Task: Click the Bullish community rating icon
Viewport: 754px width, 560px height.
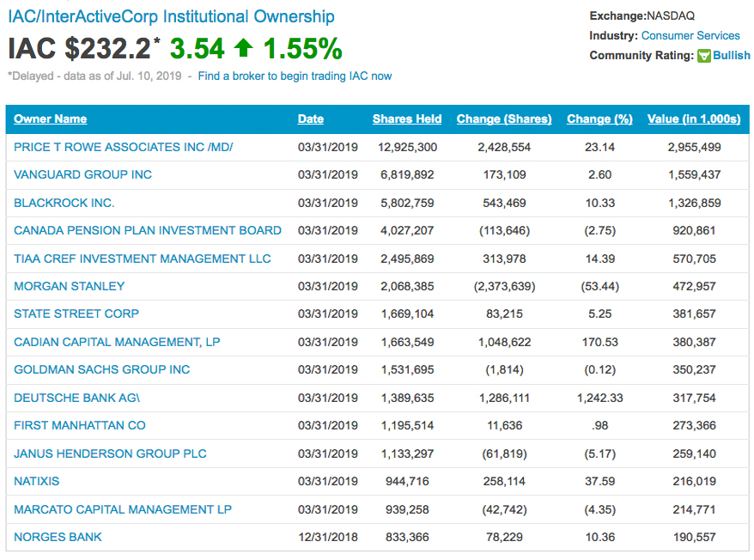Action: click(704, 56)
